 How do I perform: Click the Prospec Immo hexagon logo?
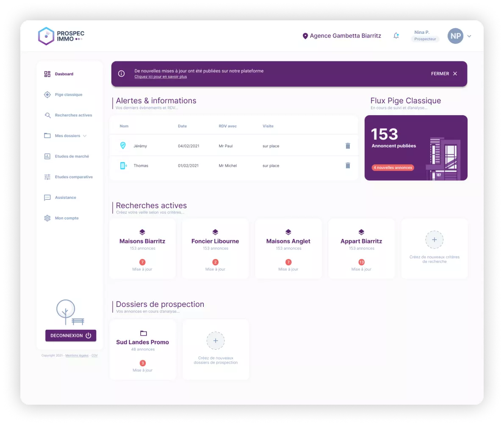pyautogui.click(x=46, y=36)
